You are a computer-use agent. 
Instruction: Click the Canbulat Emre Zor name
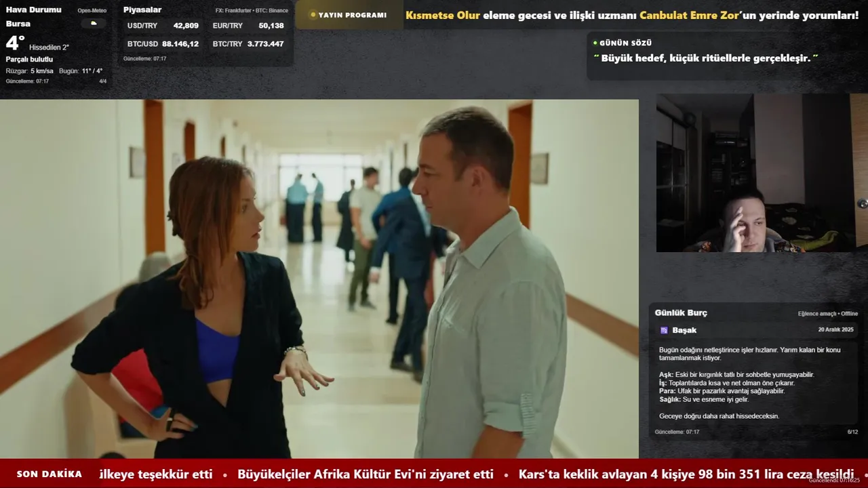click(x=690, y=16)
